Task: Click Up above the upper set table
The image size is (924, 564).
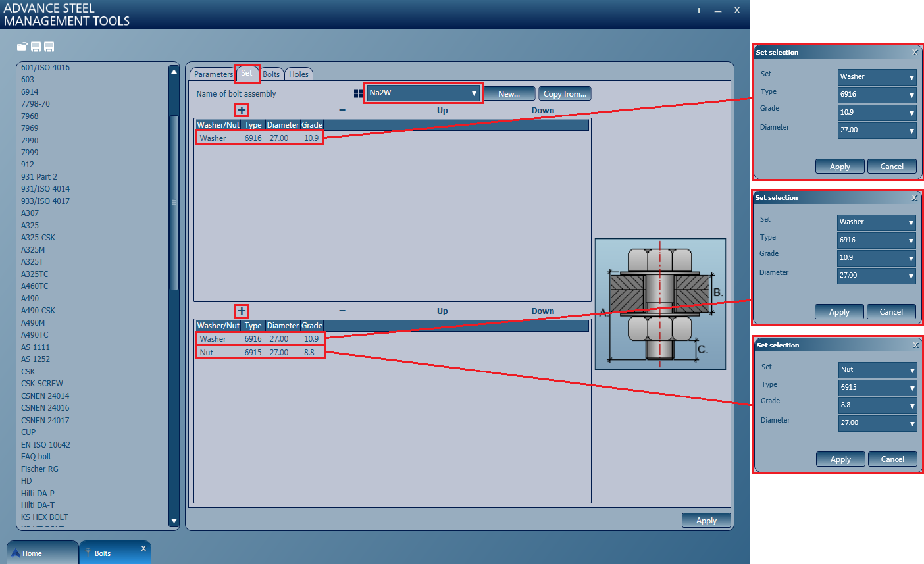Action: (x=442, y=111)
